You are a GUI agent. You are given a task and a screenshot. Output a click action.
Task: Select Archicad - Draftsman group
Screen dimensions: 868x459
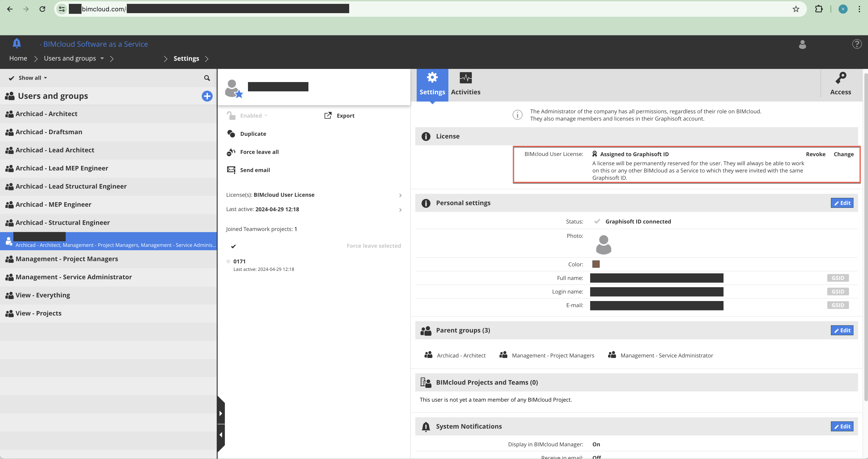108,132
